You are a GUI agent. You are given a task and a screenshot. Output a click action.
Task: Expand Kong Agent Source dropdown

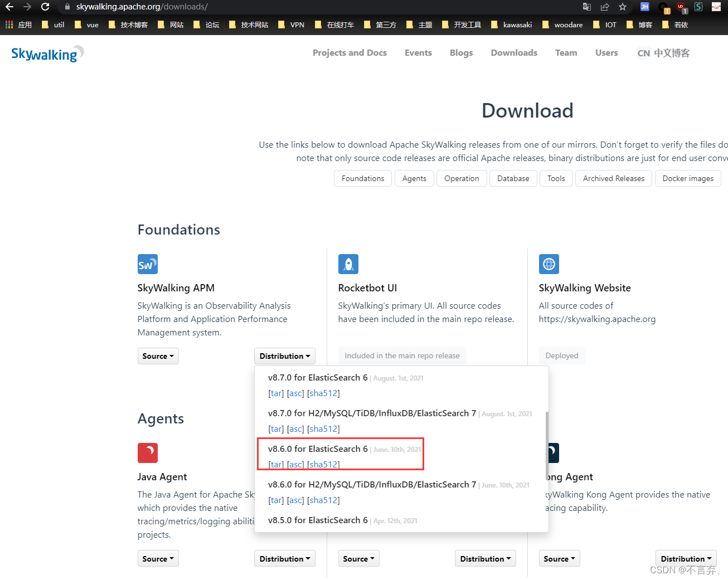click(x=560, y=559)
